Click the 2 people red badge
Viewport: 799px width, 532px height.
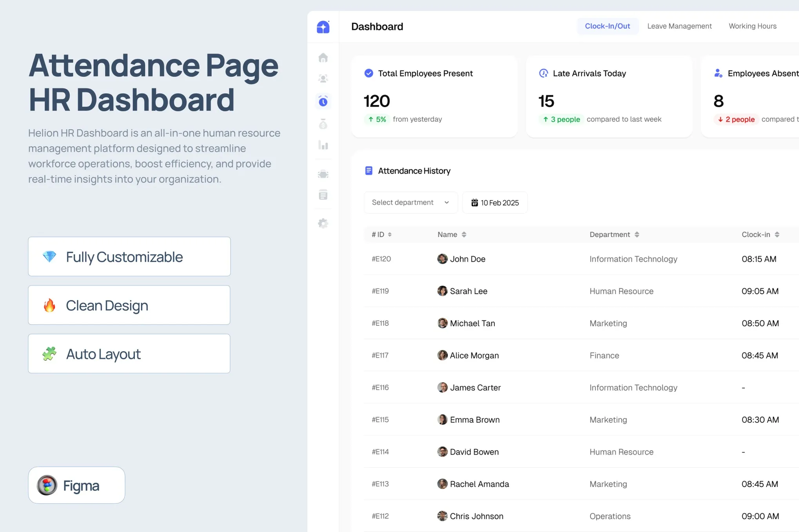(736, 119)
